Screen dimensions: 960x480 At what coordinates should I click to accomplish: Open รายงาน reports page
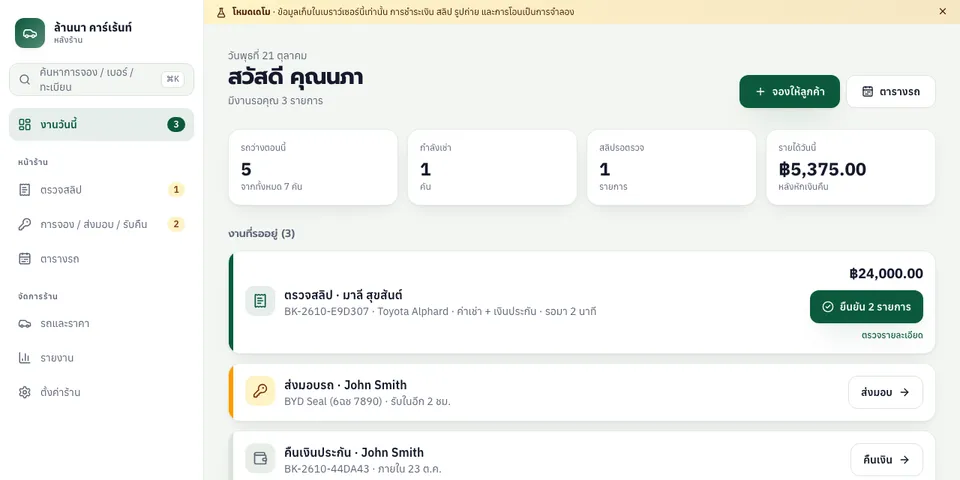tap(102, 358)
